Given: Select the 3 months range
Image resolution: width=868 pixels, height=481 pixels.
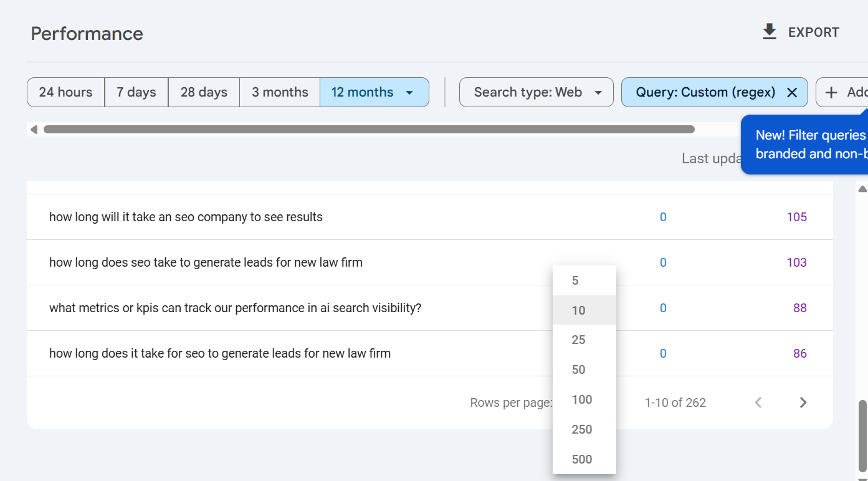Looking at the screenshot, I should (x=280, y=93).
